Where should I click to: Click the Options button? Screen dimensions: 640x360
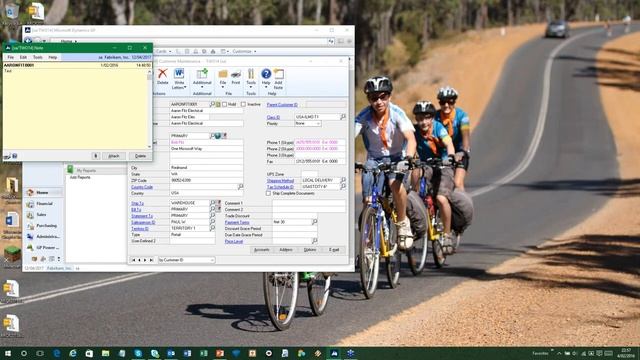pos(310,250)
